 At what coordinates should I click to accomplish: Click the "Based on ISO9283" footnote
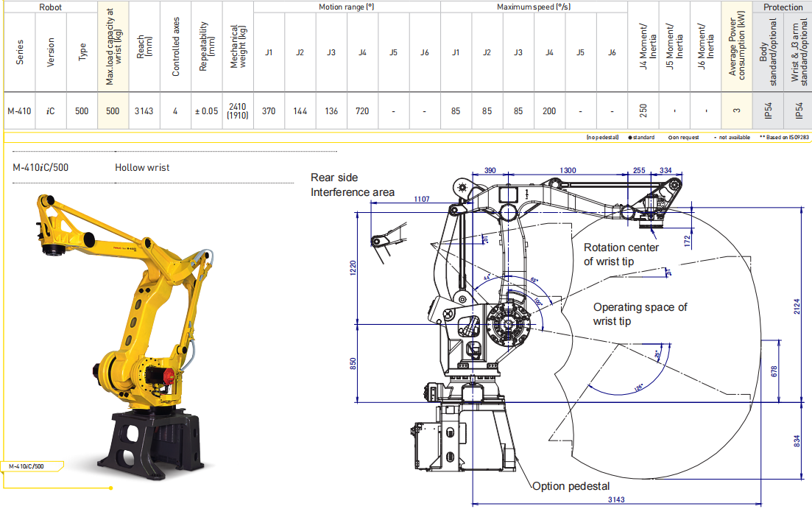[x=784, y=137]
